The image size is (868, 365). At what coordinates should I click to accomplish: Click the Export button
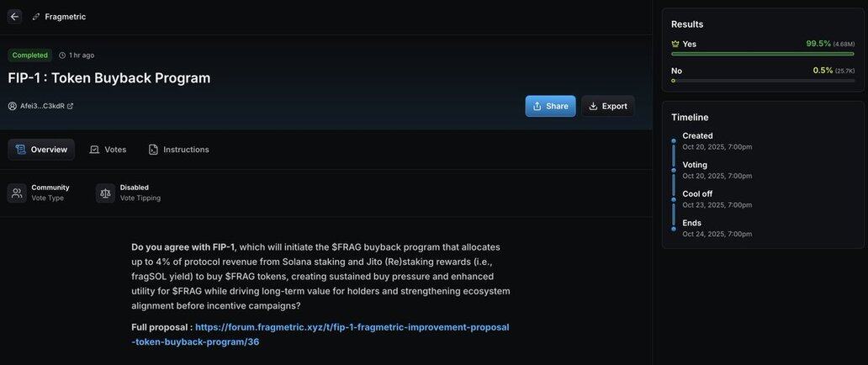tap(607, 106)
